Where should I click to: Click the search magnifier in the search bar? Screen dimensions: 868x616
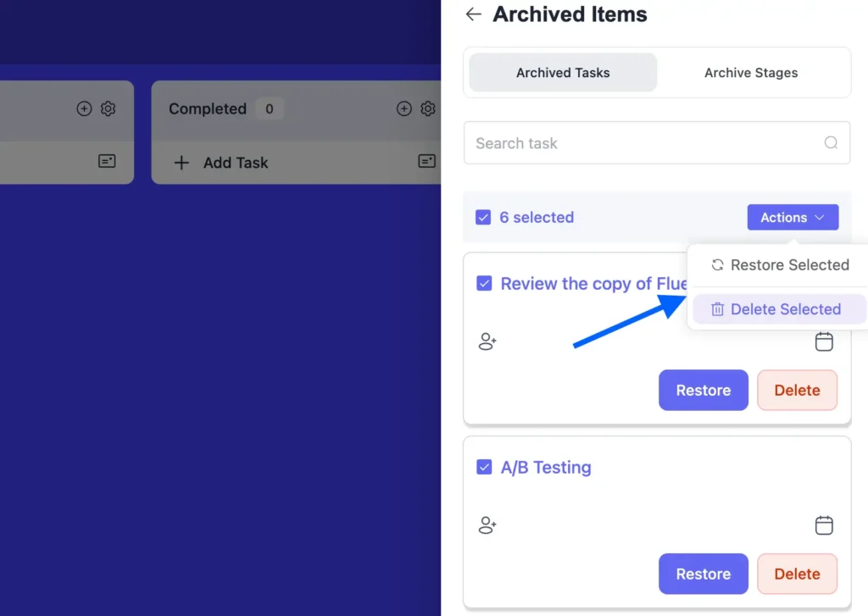pos(831,142)
